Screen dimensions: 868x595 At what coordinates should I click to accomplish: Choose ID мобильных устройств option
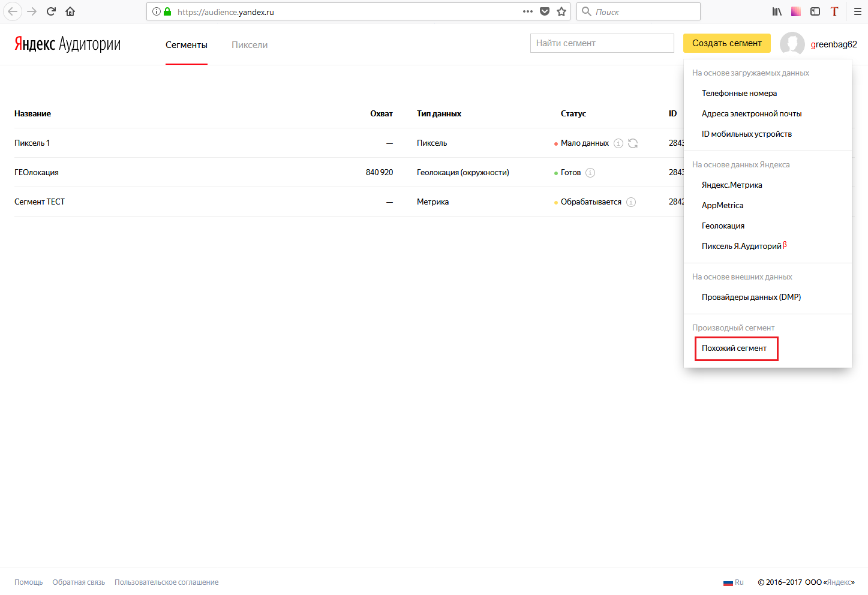(747, 134)
